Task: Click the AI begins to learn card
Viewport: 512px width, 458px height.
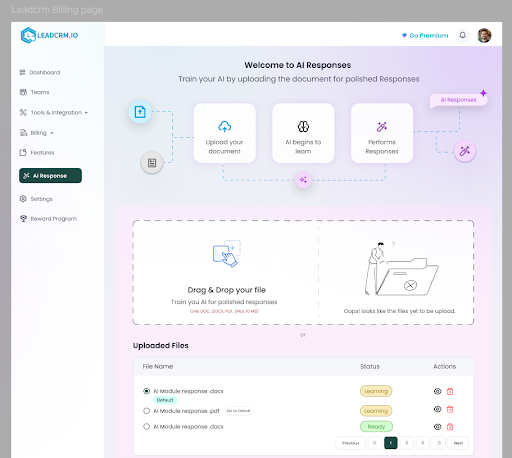Action: click(303, 133)
